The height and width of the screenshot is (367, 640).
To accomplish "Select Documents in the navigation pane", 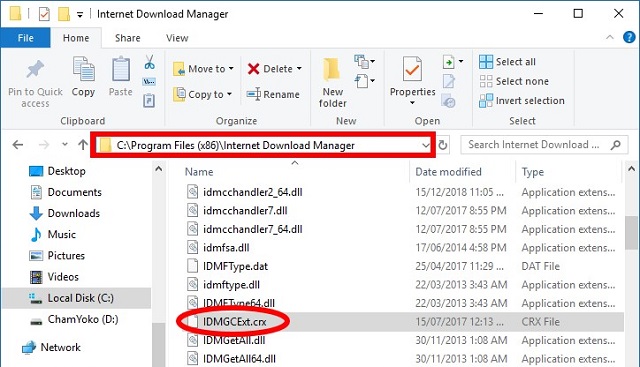I will click(x=65, y=192).
